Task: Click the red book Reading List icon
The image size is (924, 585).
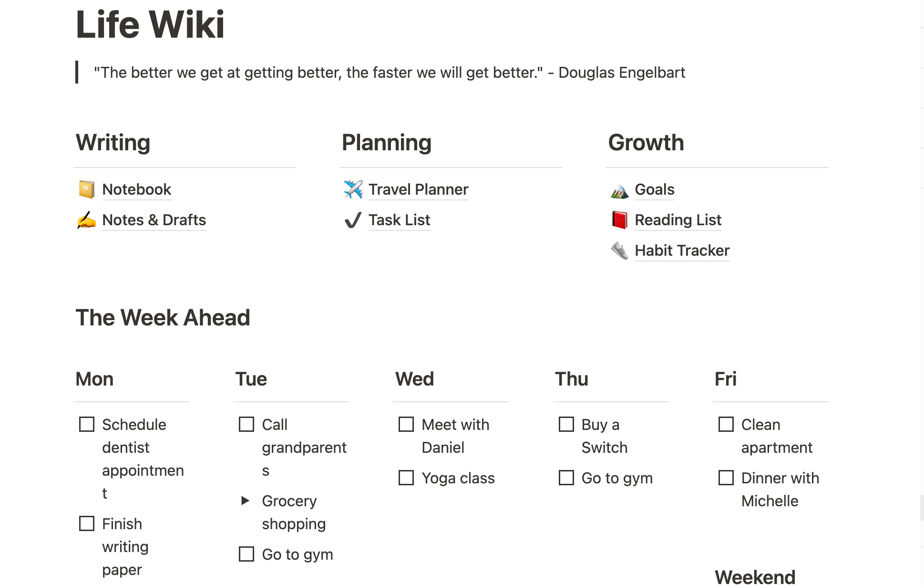Action: pos(619,220)
